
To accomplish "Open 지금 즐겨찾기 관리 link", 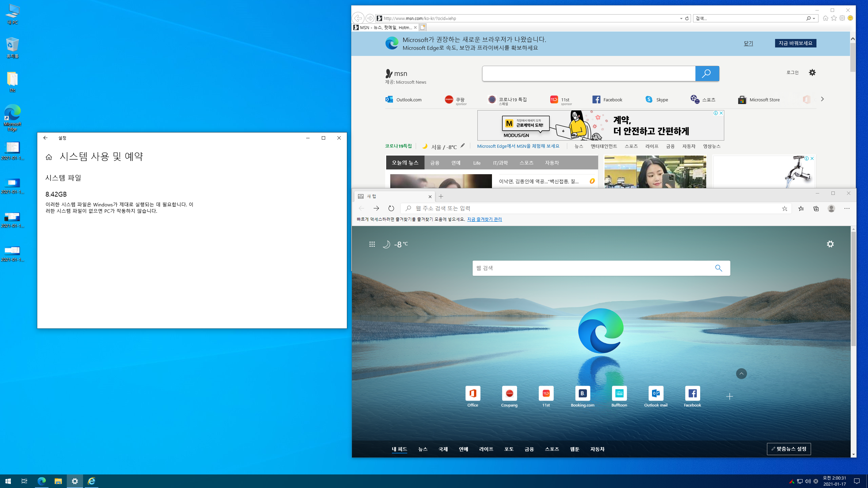I will pos(484,219).
